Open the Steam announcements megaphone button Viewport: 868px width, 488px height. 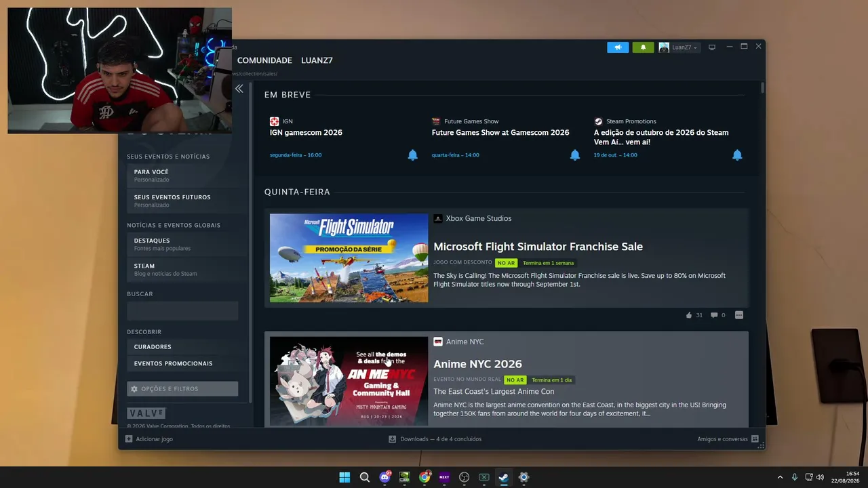[x=618, y=47]
